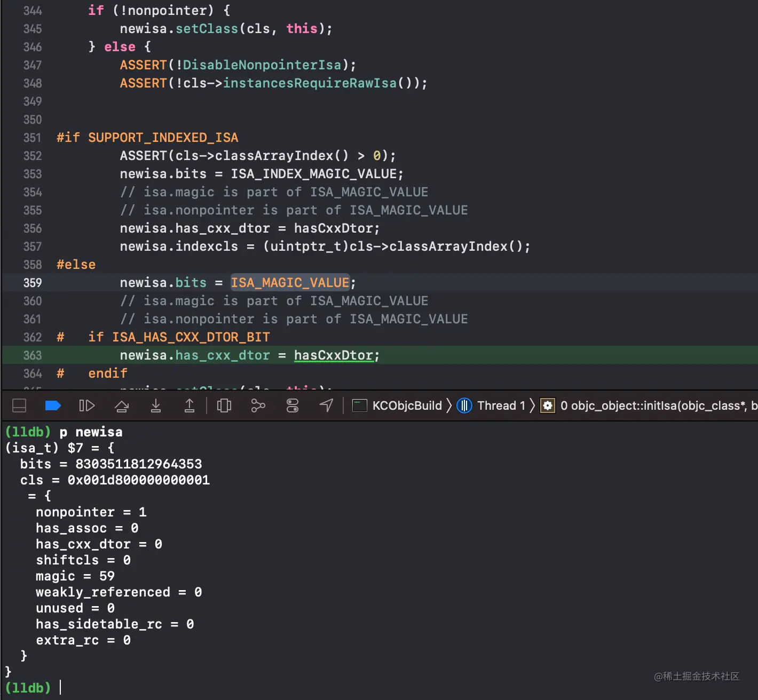Set a breakpoint at line number 359
This screenshot has width=758, height=700.
33,283
